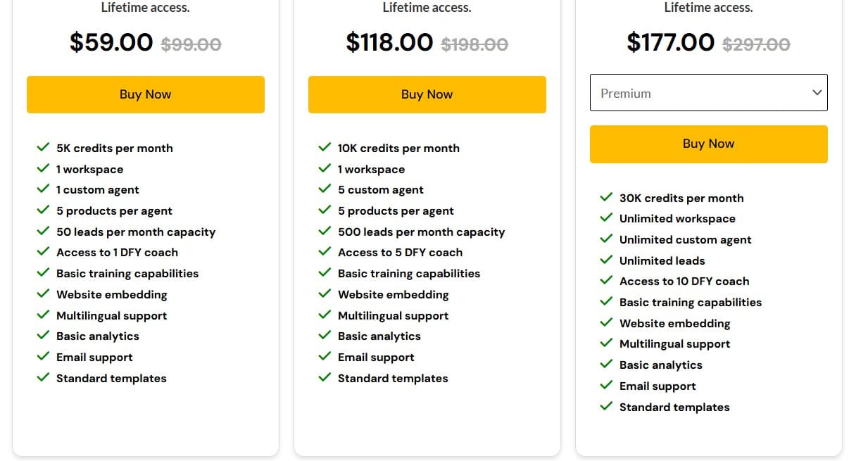This screenshot has width=868, height=461.
Task: Click the checkmark beside Website embedding in middle plan
Action: 325,294
